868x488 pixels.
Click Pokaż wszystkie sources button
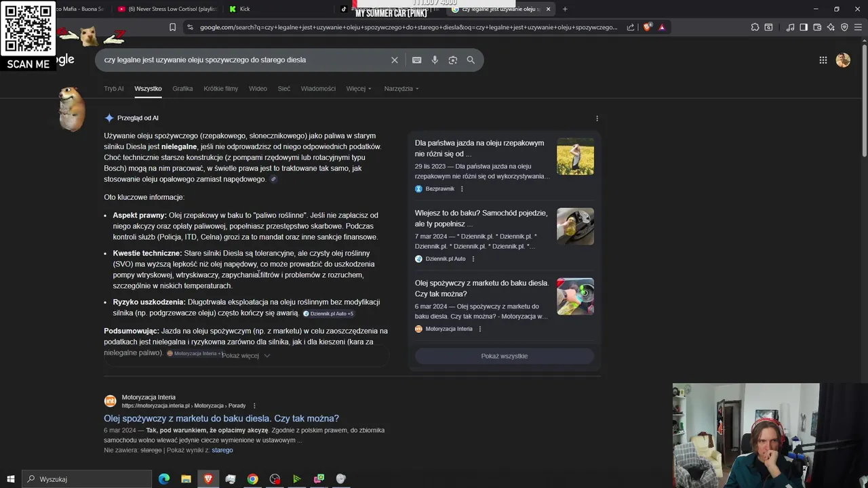click(x=505, y=356)
